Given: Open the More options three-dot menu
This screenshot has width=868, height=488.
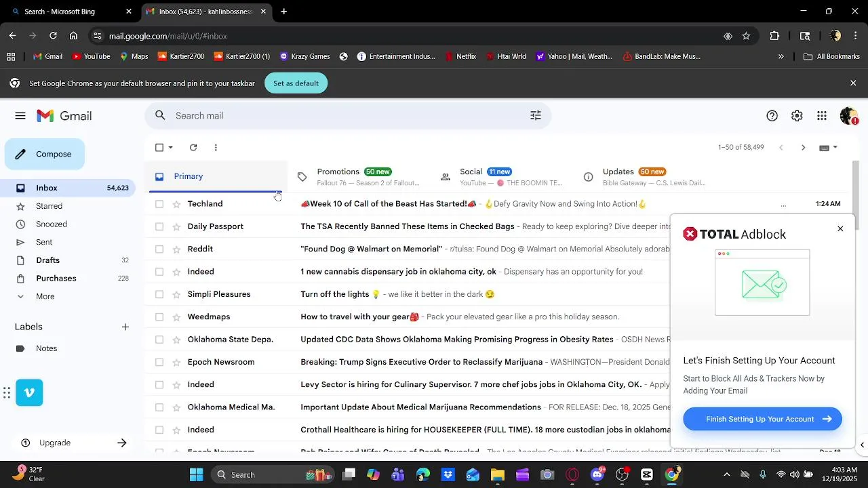Looking at the screenshot, I should point(216,147).
